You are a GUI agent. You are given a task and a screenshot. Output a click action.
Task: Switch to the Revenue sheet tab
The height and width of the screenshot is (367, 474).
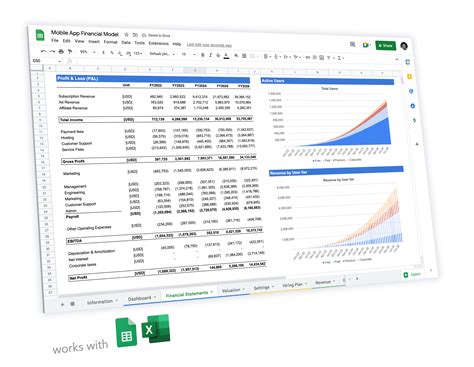click(x=325, y=282)
